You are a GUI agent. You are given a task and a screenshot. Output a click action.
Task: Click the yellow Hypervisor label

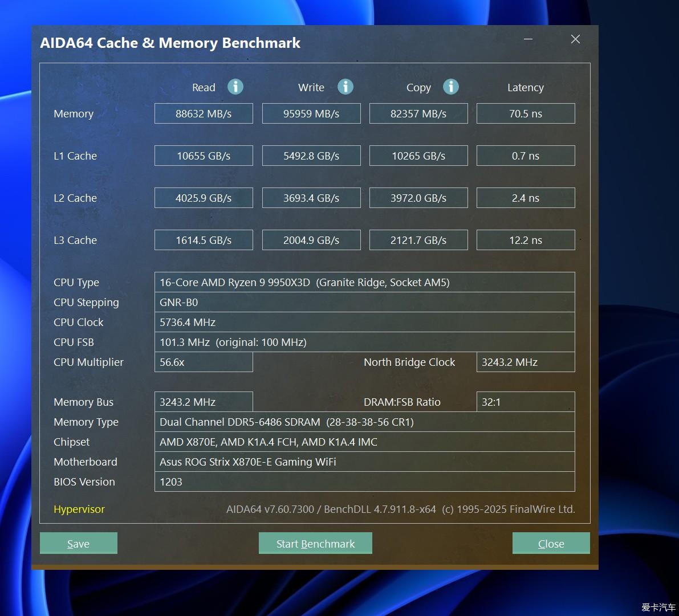(79, 509)
